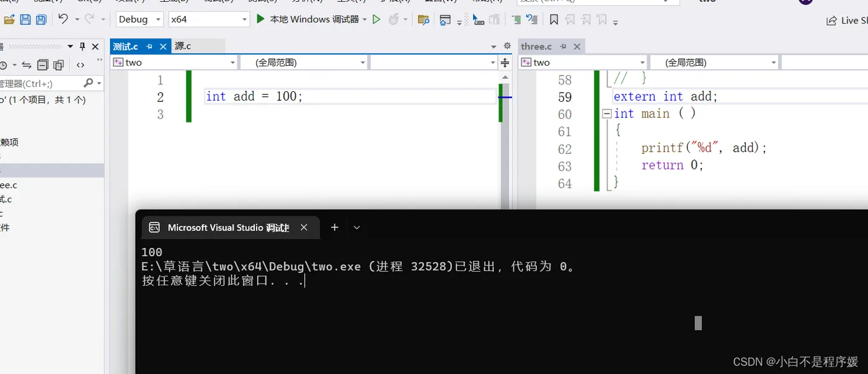Viewport: 868px width, 374px height.
Task: Switch to the 测试.c tab
Action: tap(126, 47)
